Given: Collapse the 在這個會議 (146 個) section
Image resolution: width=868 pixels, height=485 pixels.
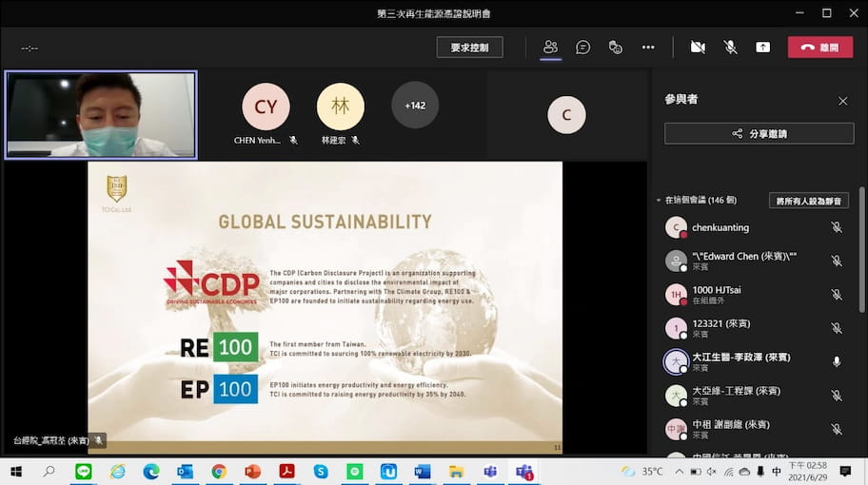Looking at the screenshot, I should point(659,201).
